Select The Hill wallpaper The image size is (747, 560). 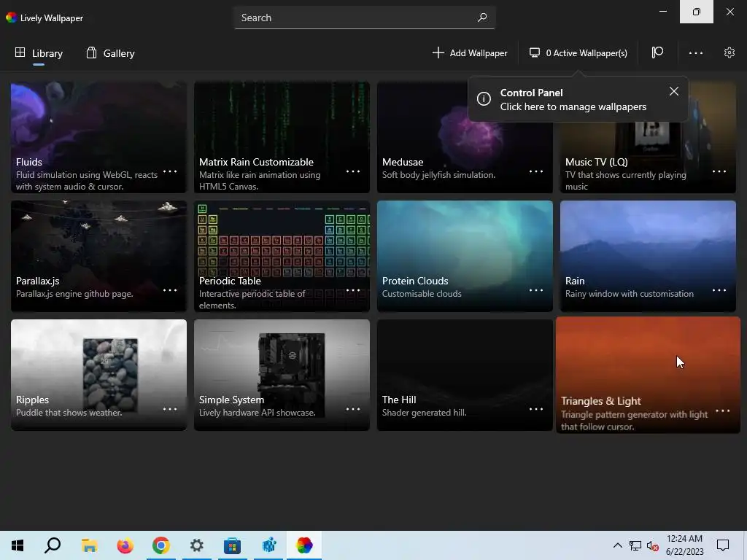(465, 376)
